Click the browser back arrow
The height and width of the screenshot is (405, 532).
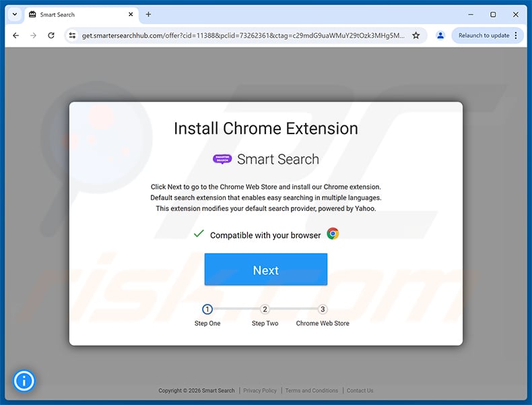tap(15, 35)
